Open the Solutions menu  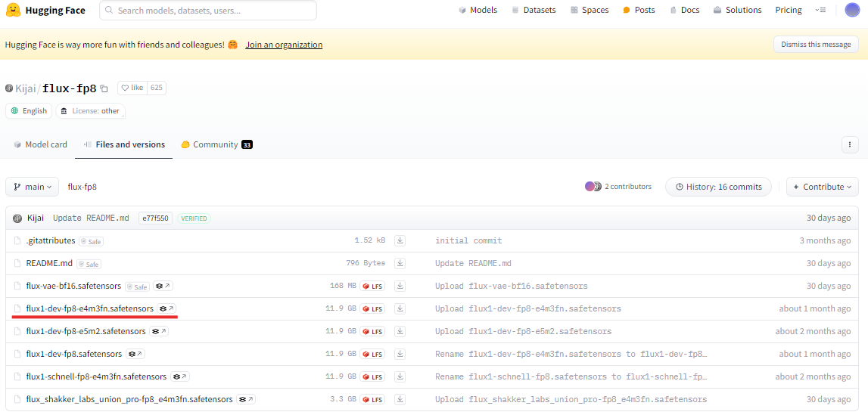pyautogui.click(x=738, y=10)
